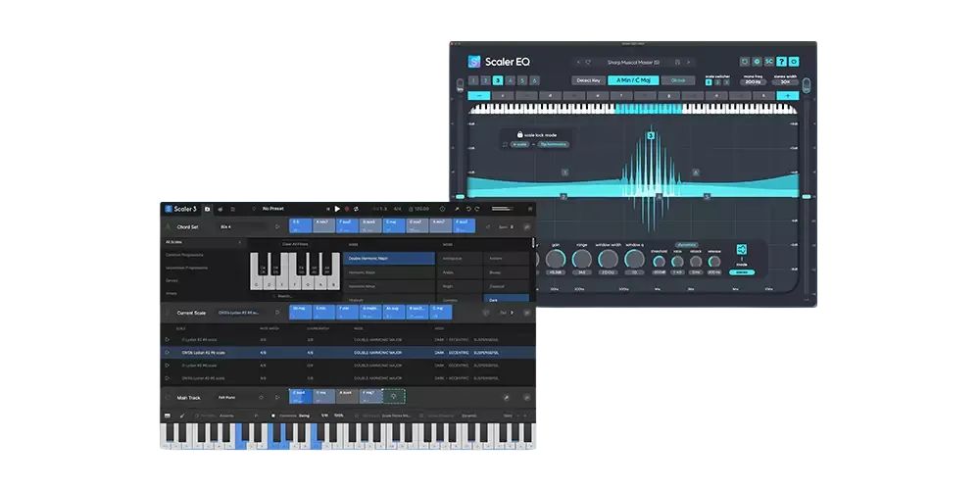Select band 6 tab in Scaler EQ
980x490 pixels.
(534, 80)
